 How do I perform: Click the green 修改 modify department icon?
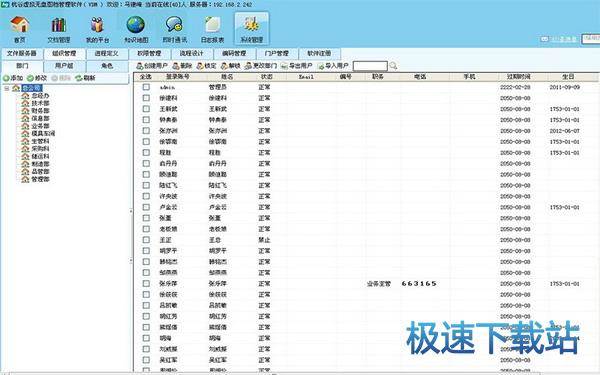coord(30,78)
